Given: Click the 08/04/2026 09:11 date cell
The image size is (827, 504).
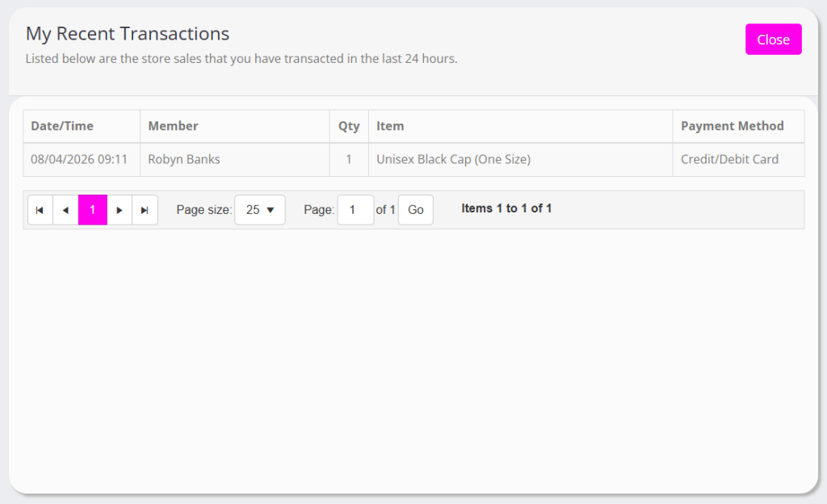Looking at the screenshot, I should coord(79,160).
